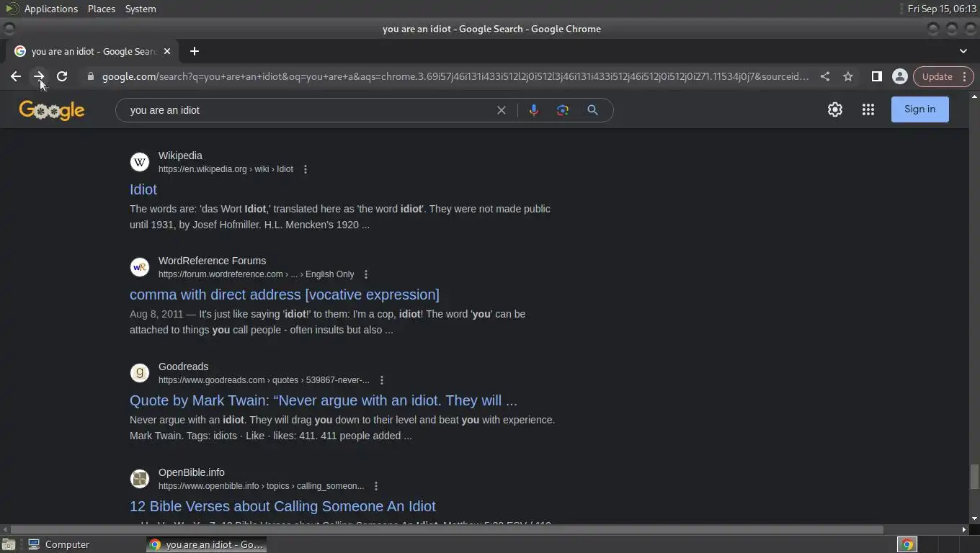Click the www.goodreads.com URL breadcrumb
980x553 pixels.
264,380
